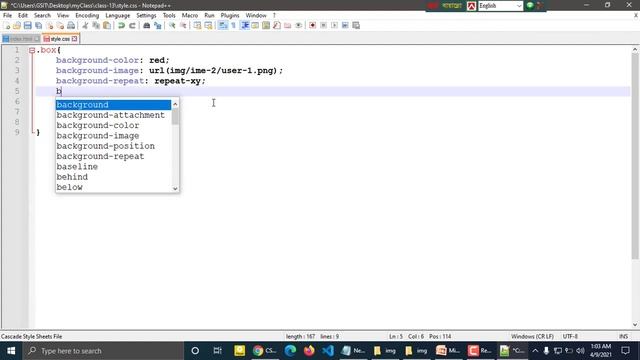Screen dimensions: 640x360
Task: Open the Macro menu
Action: pyautogui.click(x=190, y=15)
